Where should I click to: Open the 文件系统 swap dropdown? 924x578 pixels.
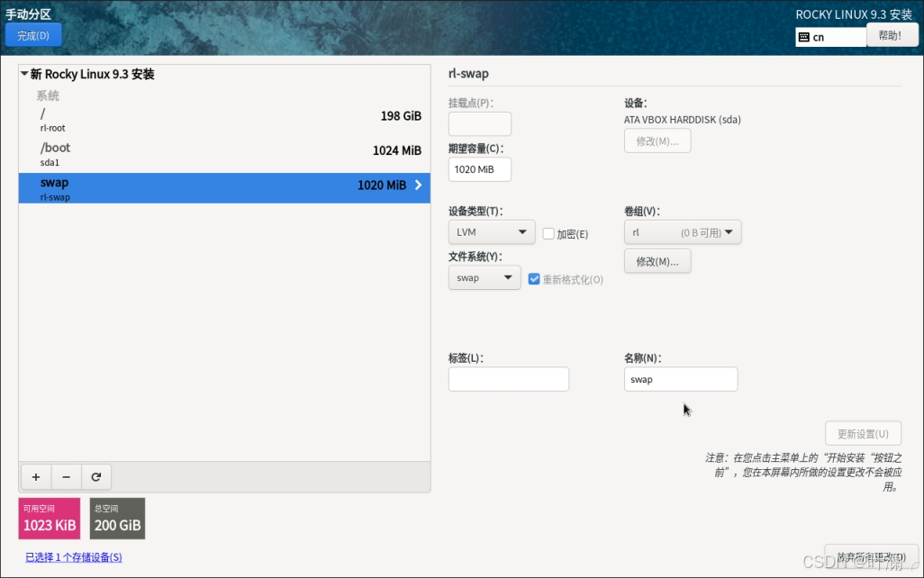(x=485, y=277)
